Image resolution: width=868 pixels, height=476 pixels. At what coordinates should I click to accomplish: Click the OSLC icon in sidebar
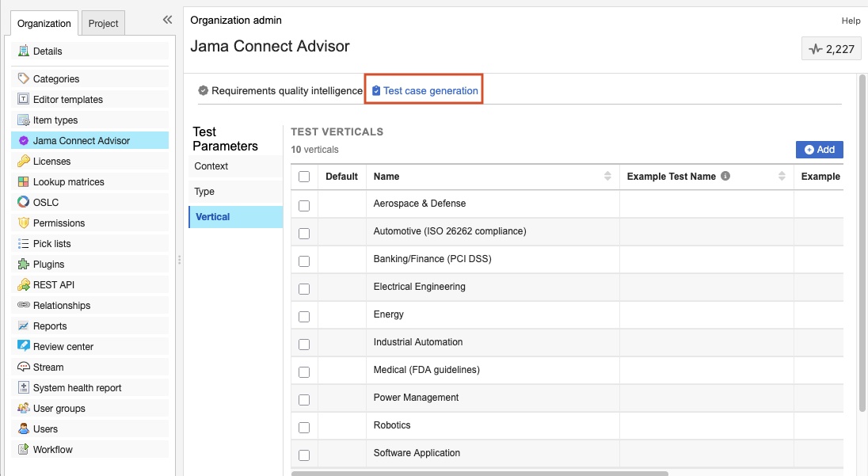pos(24,203)
